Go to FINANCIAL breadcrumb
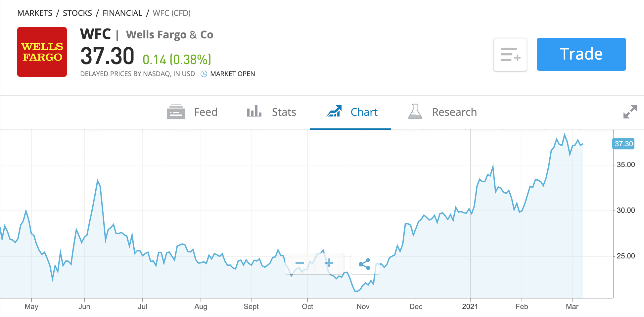644x317 pixels. click(x=122, y=13)
